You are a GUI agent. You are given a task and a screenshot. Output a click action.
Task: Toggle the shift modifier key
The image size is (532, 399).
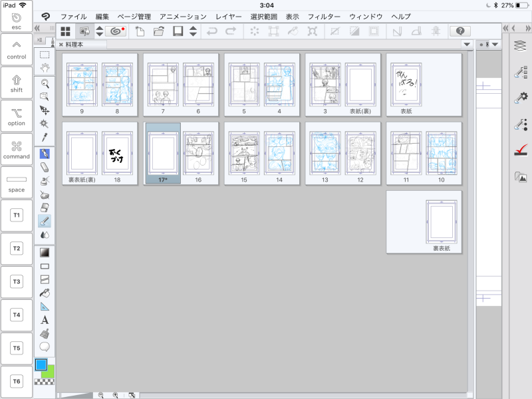tap(16, 83)
